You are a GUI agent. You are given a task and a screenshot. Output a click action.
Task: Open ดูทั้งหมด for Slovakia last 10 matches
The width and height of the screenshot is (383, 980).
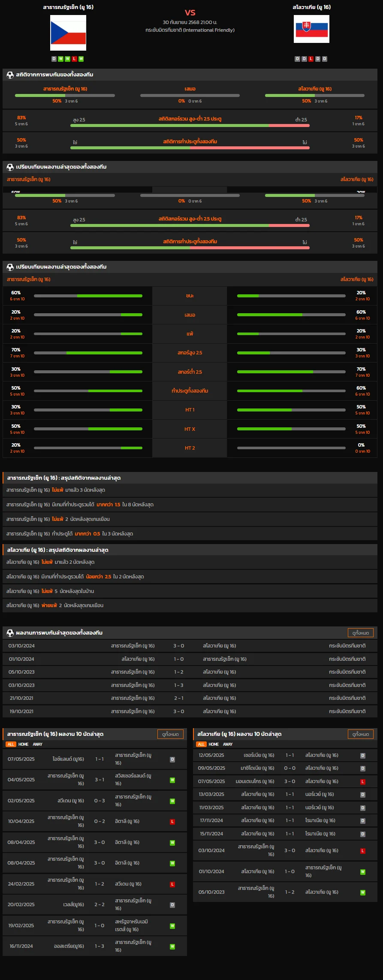360,734
